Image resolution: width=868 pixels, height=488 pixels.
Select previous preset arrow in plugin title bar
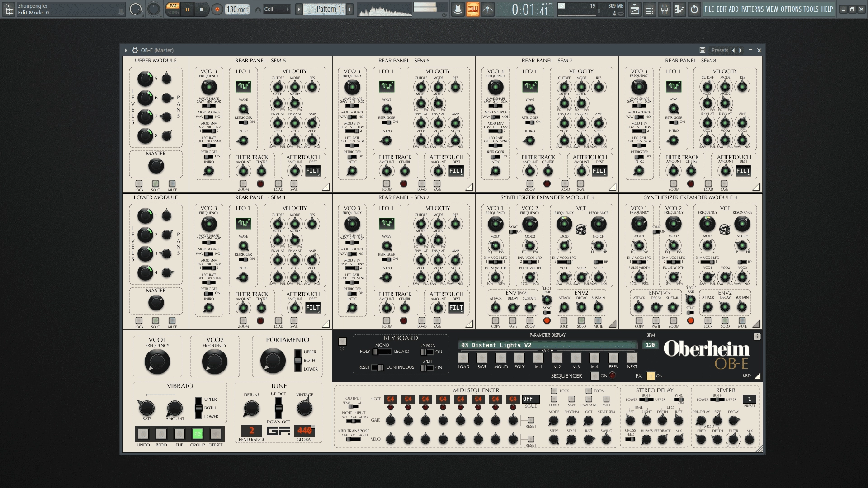[733, 50]
